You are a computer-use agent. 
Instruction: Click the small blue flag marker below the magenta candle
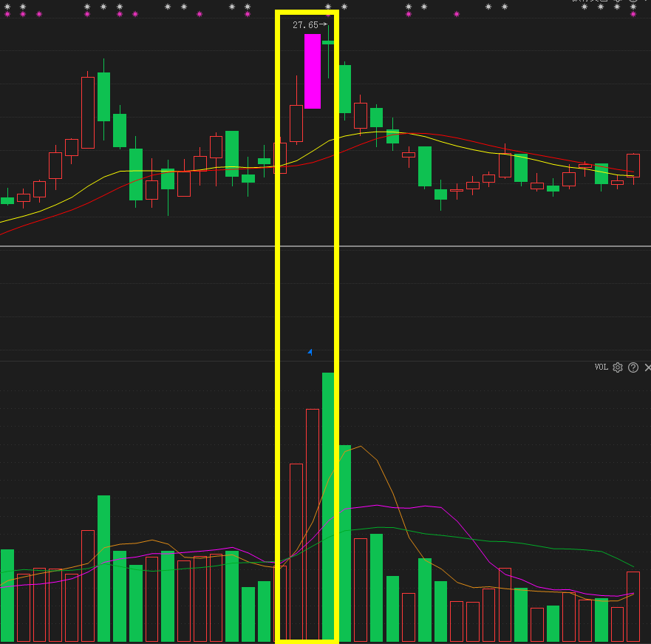(x=310, y=353)
